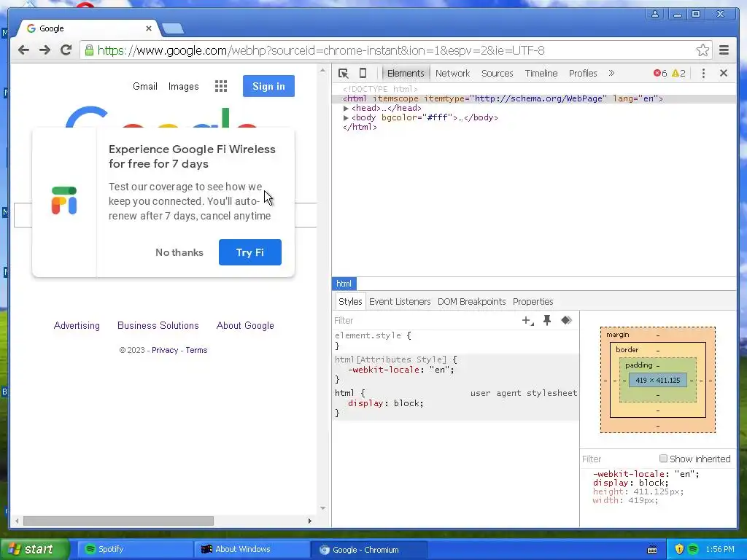Click the horizontal scrollbar thumb of page

click(x=118, y=521)
